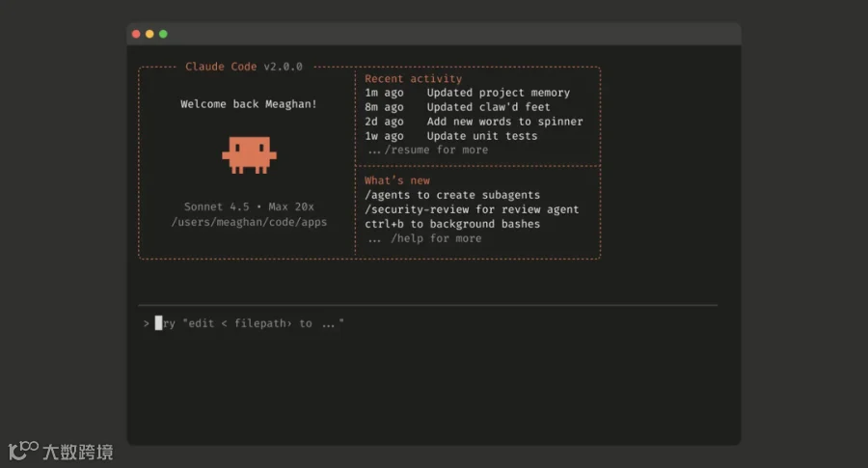Click the "Recent activity" heading
Viewport: 868px width, 468px height.
pyautogui.click(x=413, y=79)
